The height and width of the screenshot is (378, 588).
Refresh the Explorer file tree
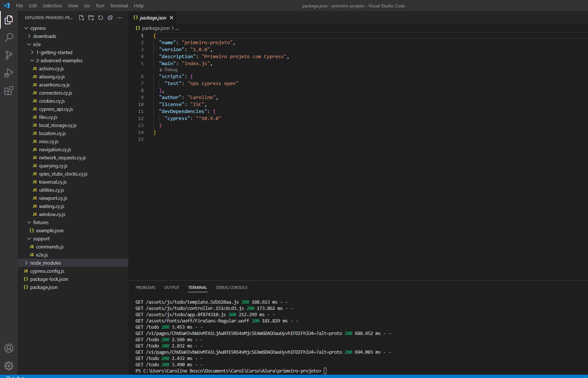tap(101, 18)
